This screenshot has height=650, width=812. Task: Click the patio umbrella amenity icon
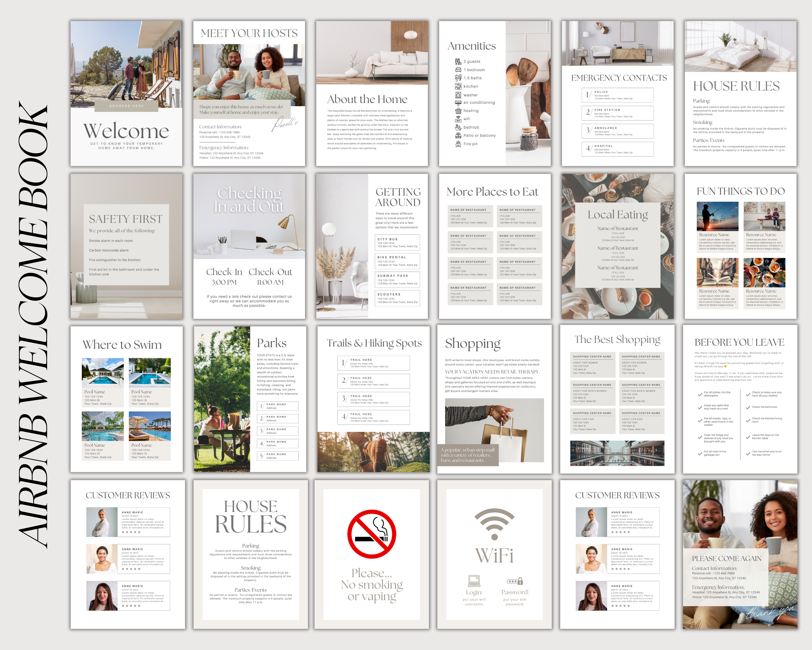click(458, 135)
